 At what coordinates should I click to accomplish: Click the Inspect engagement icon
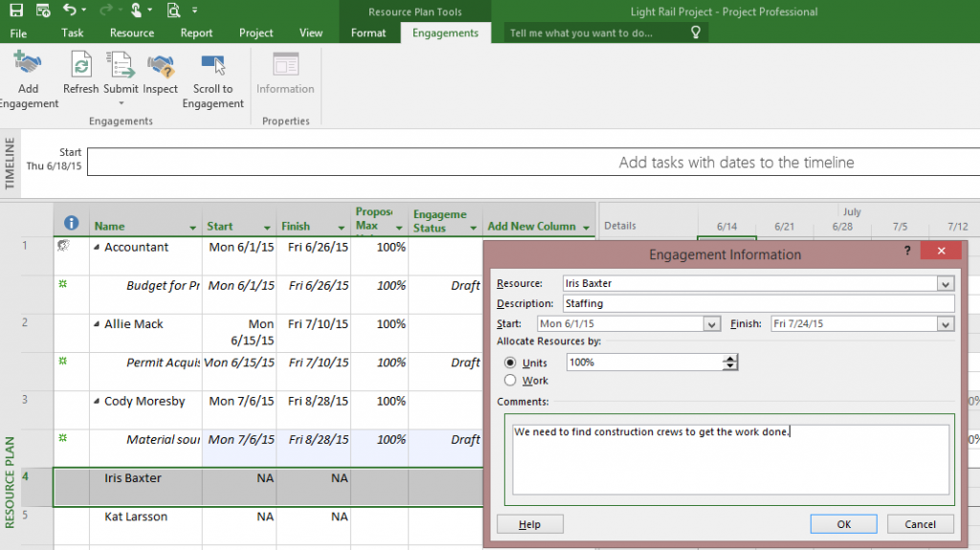pos(160,67)
